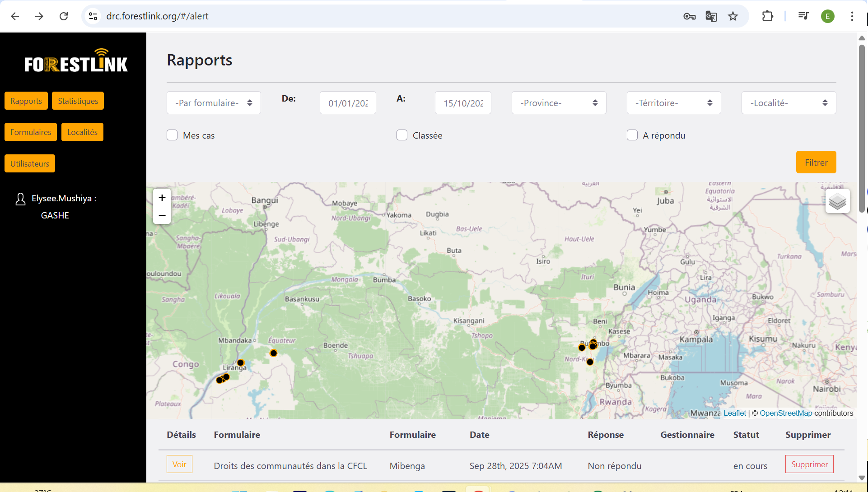
Task: Click the De start date field
Action: tap(348, 103)
